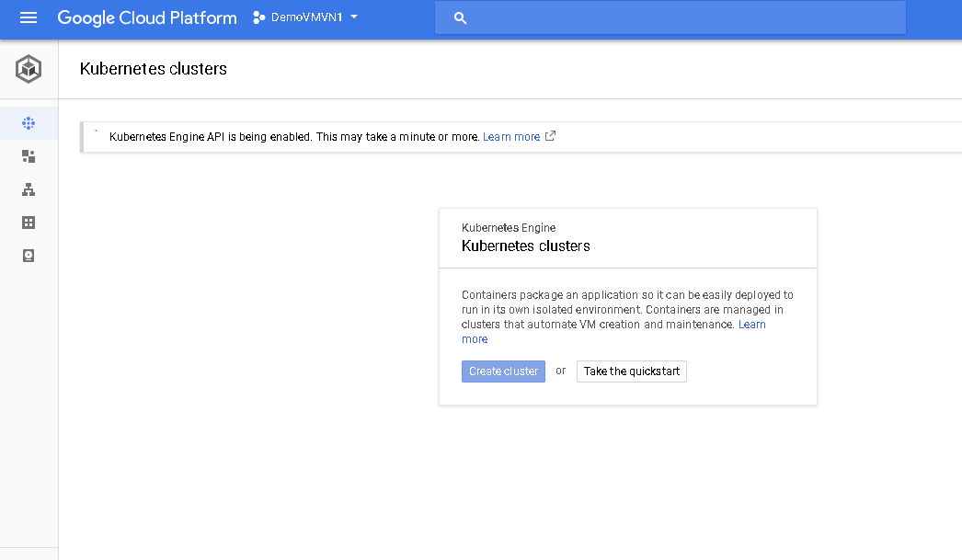Image resolution: width=962 pixels, height=560 pixels.
Task: Select the Clusters icon in sidebar
Action: click(29, 123)
